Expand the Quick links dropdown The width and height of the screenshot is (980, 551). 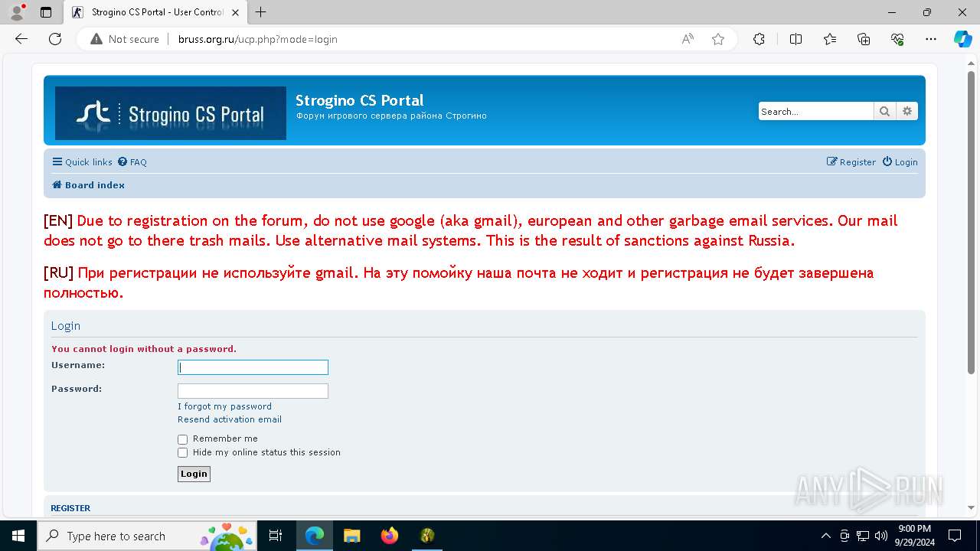82,162
